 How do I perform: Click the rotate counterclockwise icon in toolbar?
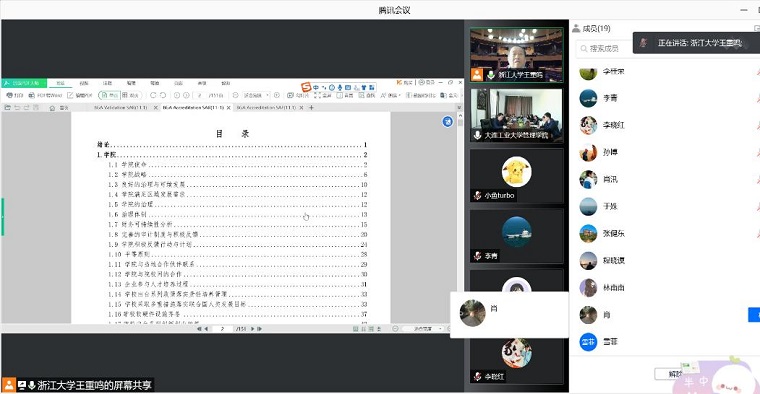[153, 95]
